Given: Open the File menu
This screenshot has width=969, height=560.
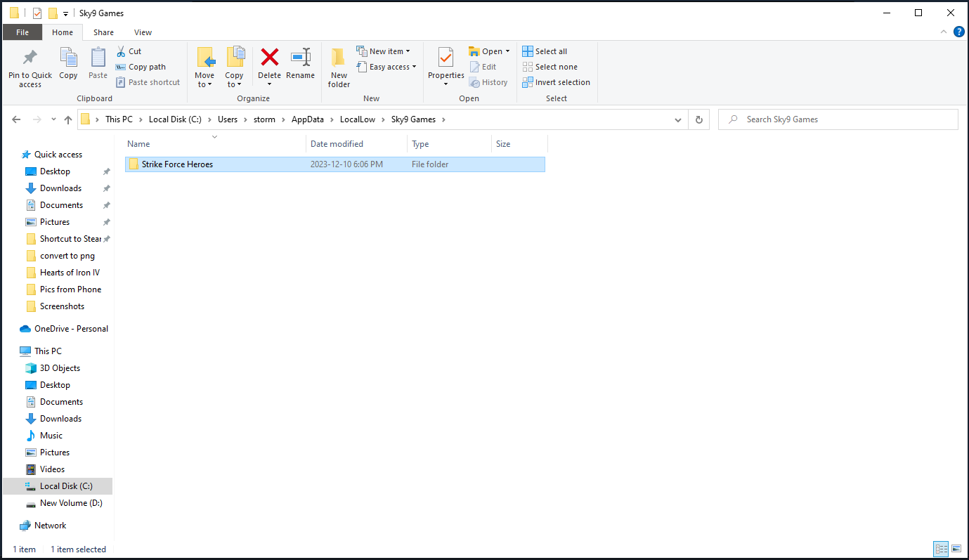Looking at the screenshot, I should [22, 32].
